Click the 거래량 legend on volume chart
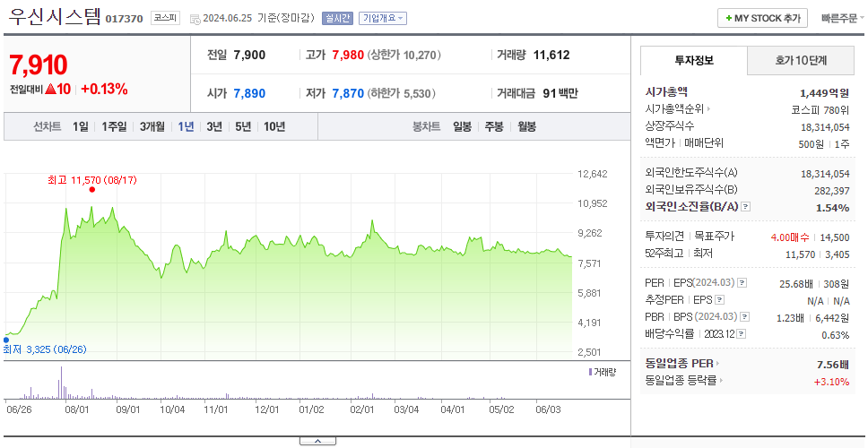The image size is (868, 448). (x=602, y=372)
